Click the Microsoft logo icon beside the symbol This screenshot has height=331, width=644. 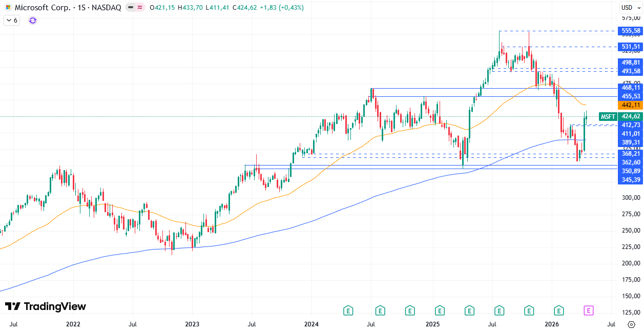point(8,8)
